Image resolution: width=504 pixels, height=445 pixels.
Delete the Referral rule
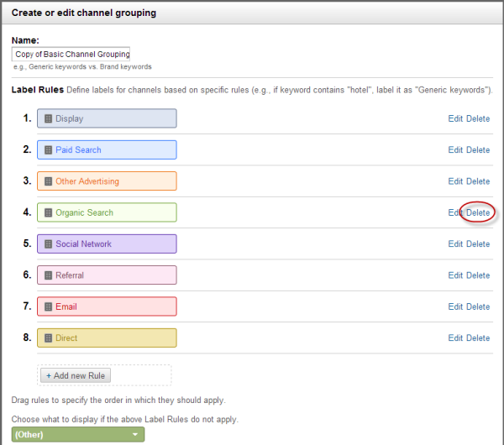[x=478, y=275]
